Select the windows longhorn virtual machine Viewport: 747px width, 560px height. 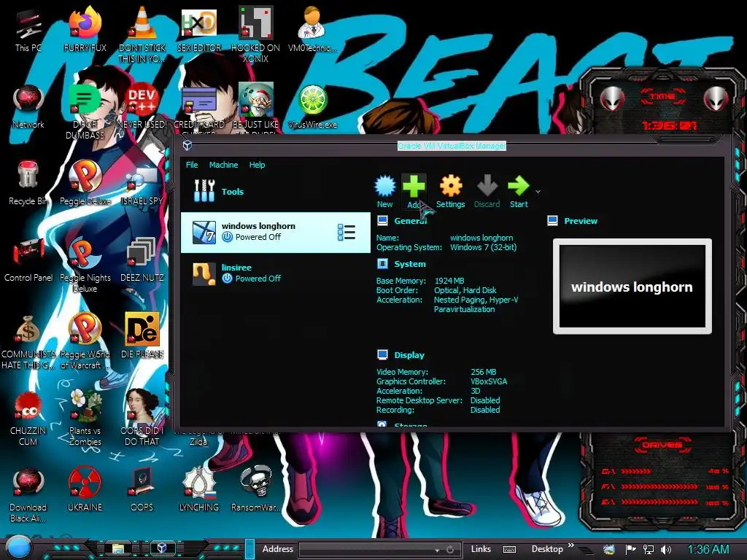275,233
